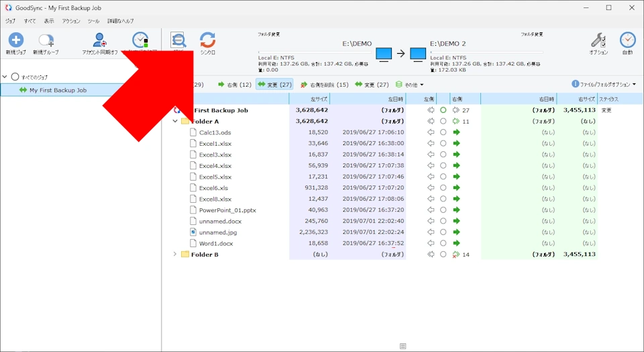644x352 pixels.
Task: Open the アクション menu
Action: 71,21
